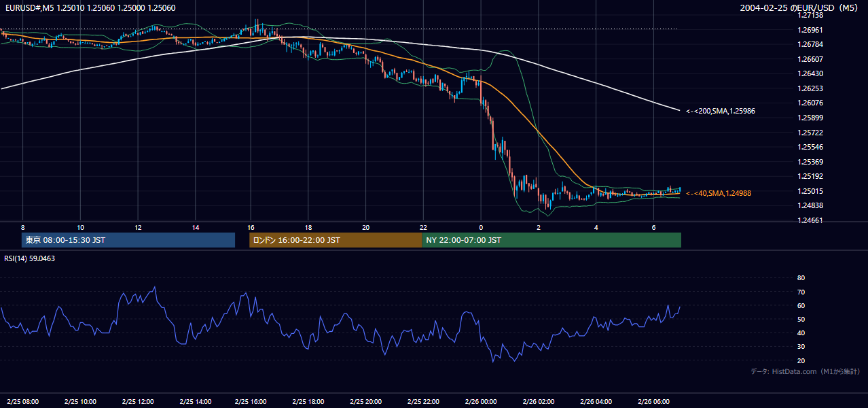Click the bottom time label 2/25 20:00

pyautogui.click(x=366, y=401)
